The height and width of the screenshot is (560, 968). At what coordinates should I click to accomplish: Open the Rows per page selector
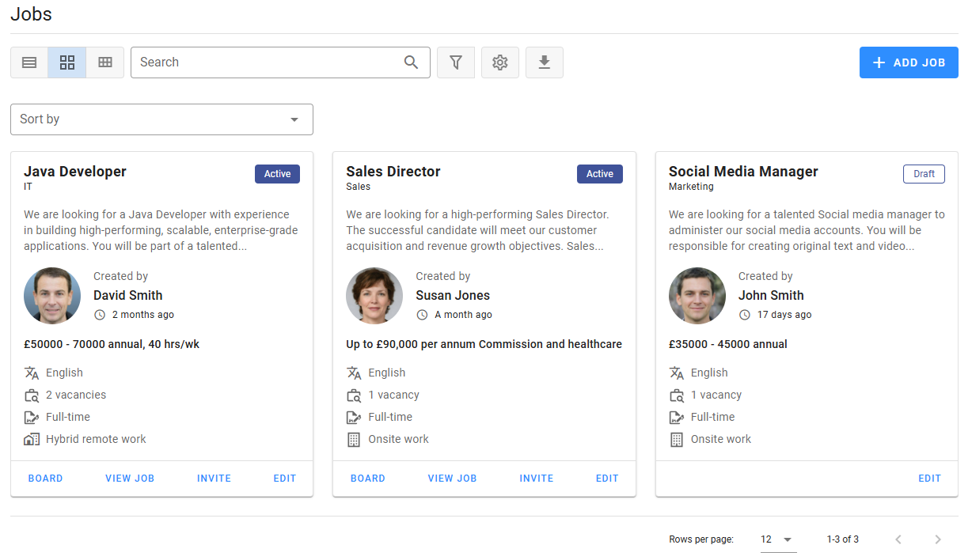777,539
